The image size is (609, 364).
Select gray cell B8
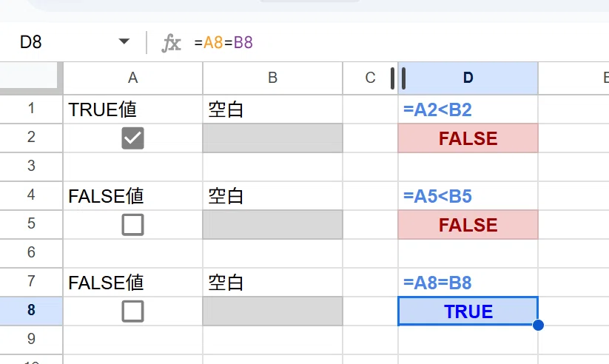pyautogui.click(x=272, y=311)
